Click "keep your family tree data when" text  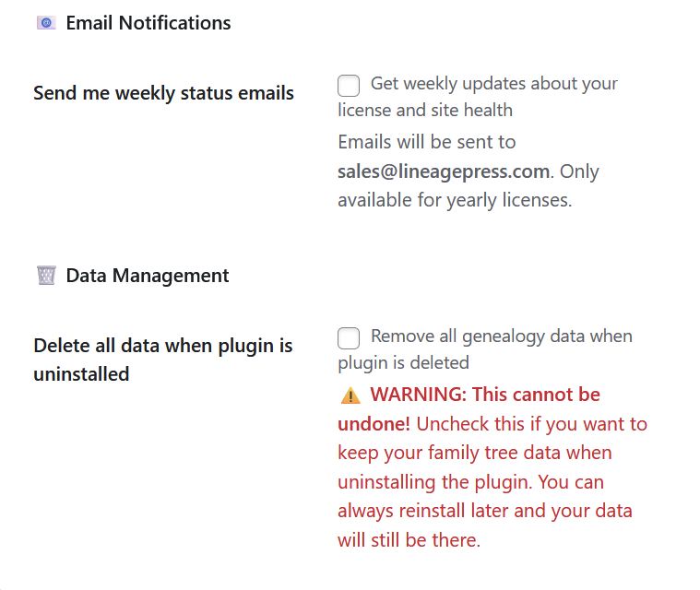tap(474, 453)
